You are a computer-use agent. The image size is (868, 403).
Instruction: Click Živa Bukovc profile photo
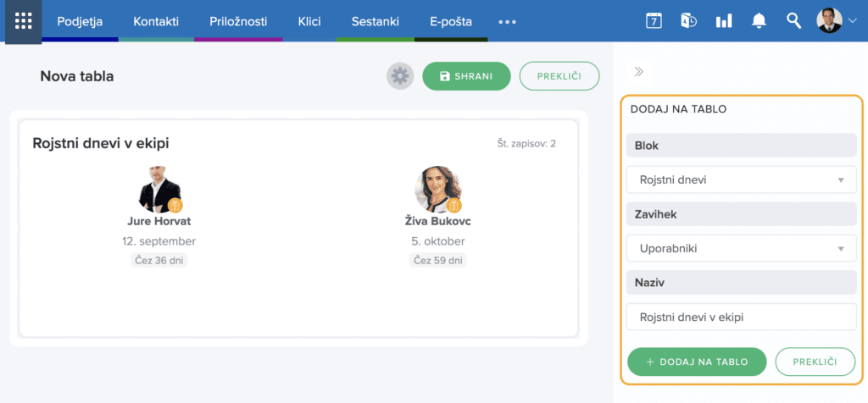[437, 189]
